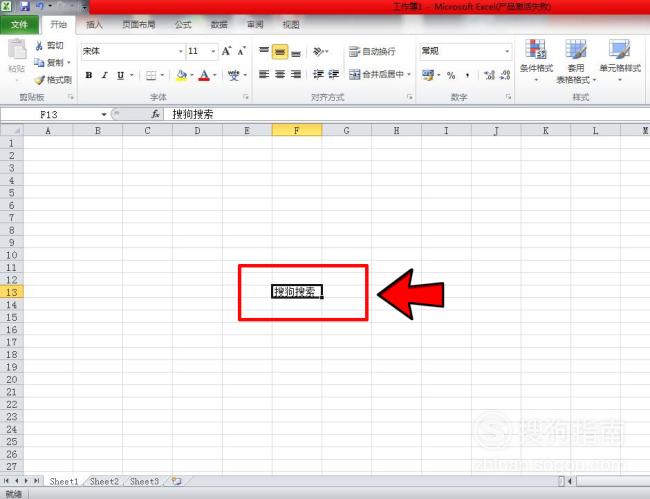This screenshot has width=650, height=499.
Task: Select the Sheet2 worksheet tab
Action: [104, 482]
